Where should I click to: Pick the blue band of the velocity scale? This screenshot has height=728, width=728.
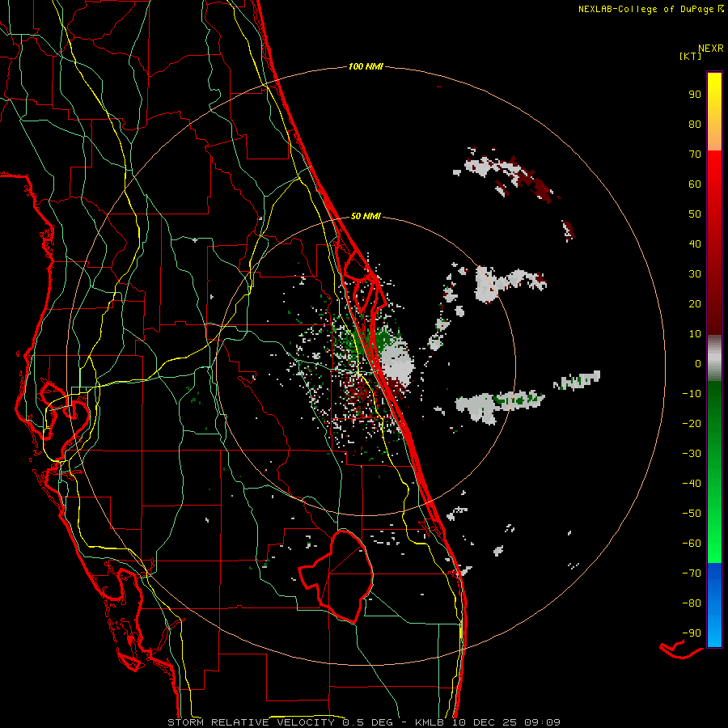(714, 605)
